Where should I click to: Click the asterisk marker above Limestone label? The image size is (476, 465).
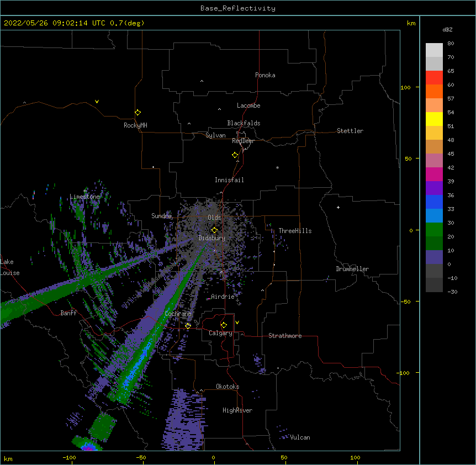pyautogui.click(x=85, y=191)
